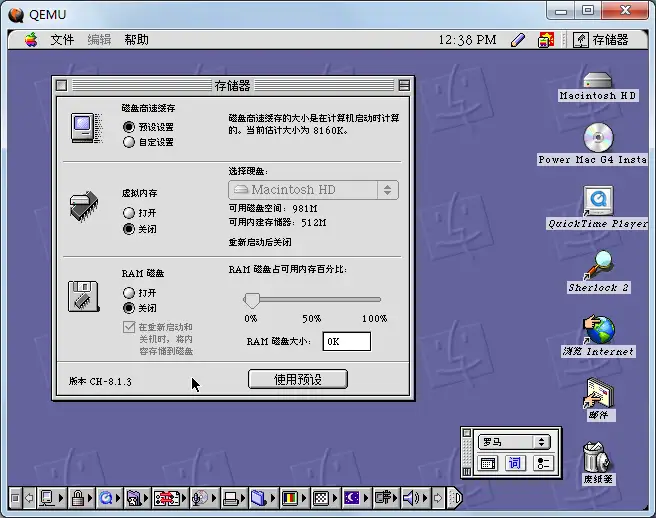The image size is (656, 518).
Task: Collapse the control strip with left end tab
Action: (15, 498)
